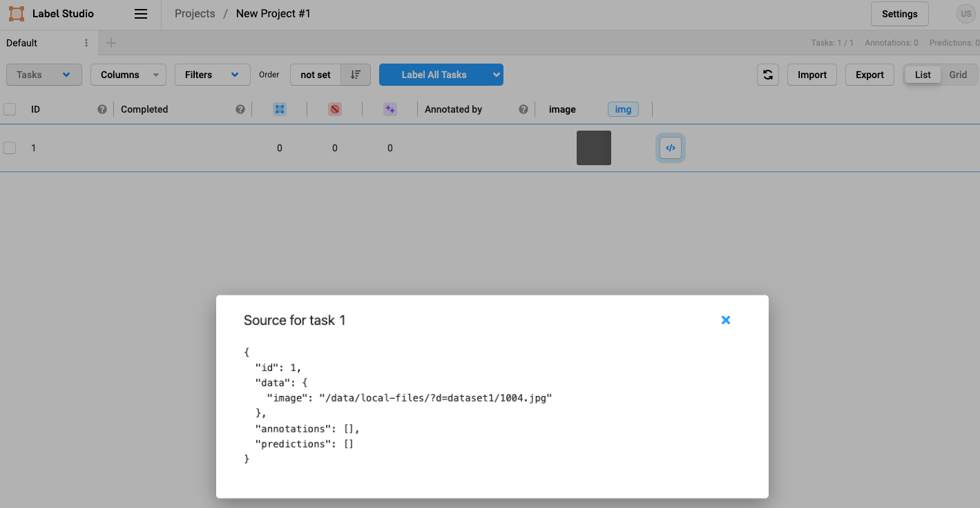Switch the view to Grid

[x=958, y=74]
